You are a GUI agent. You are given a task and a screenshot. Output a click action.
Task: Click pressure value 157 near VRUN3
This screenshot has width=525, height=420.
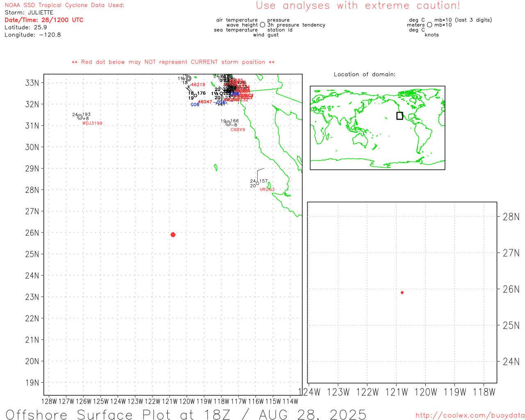pyautogui.click(x=263, y=181)
